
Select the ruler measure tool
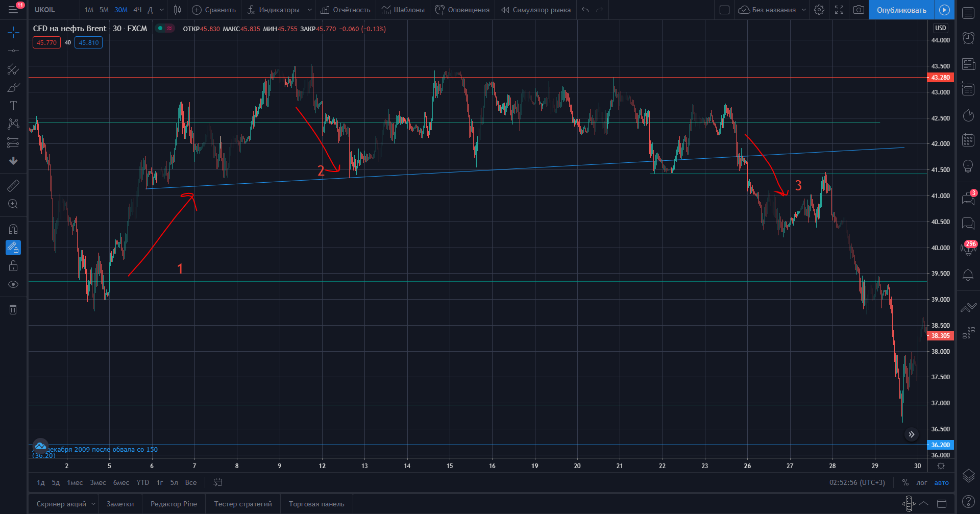point(13,186)
